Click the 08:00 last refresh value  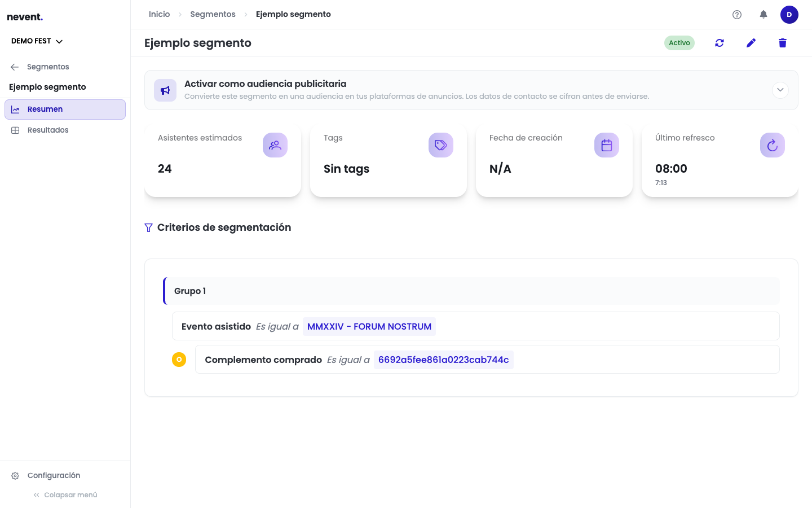coord(671,169)
